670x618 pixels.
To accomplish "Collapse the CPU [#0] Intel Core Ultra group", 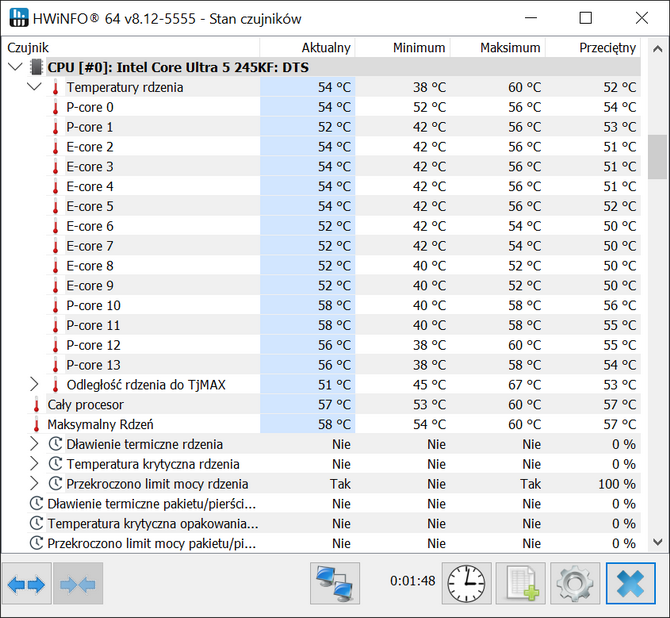I will coord(15,67).
